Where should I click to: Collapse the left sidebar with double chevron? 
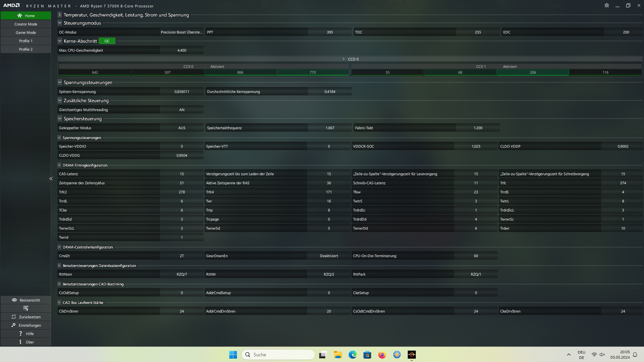[51, 179]
